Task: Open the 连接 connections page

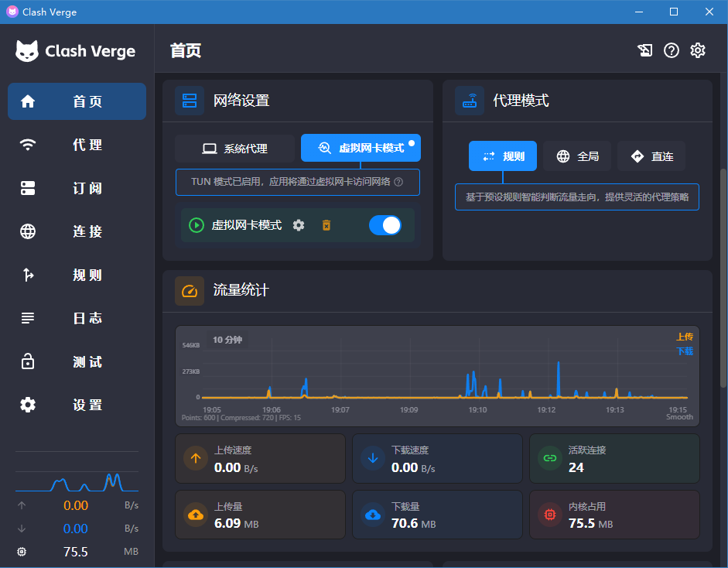Action: (x=77, y=231)
